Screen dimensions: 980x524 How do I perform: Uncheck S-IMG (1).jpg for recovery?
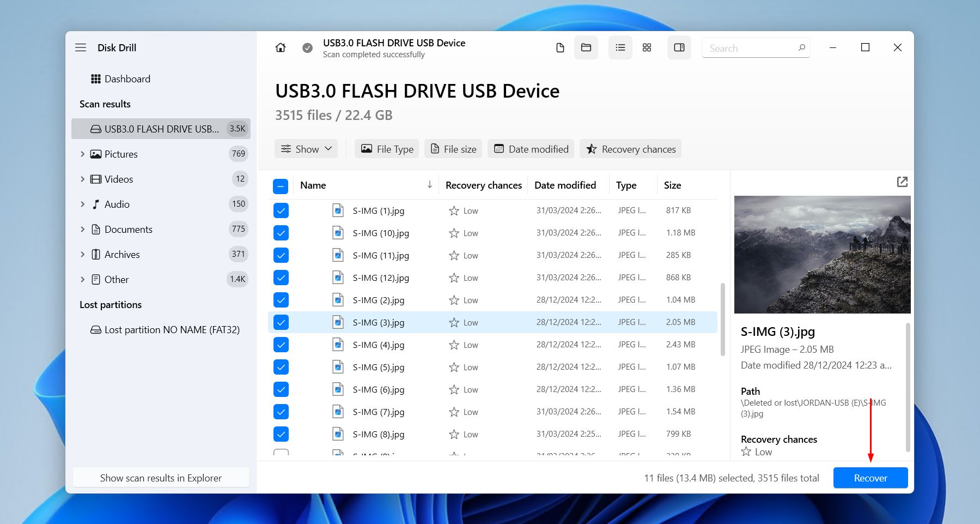coord(281,210)
